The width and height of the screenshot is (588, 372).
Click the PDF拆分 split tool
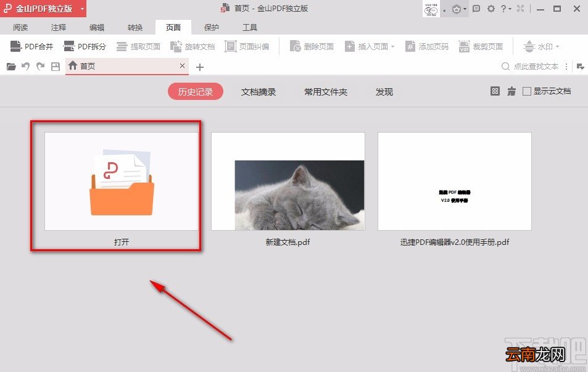[85, 46]
